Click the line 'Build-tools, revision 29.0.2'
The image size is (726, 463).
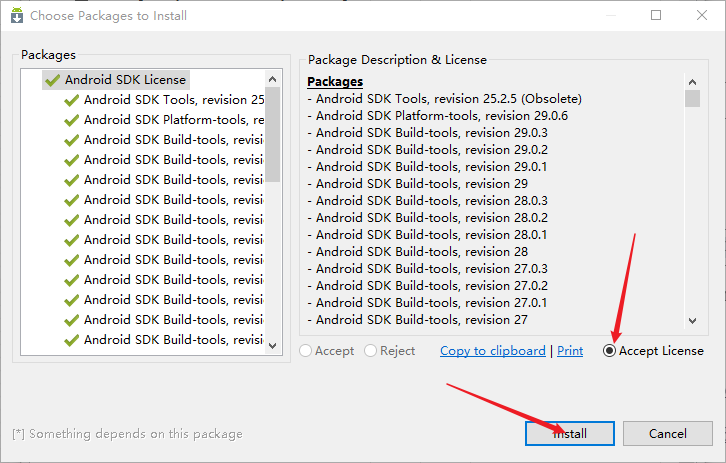pyautogui.click(x=427, y=150)
